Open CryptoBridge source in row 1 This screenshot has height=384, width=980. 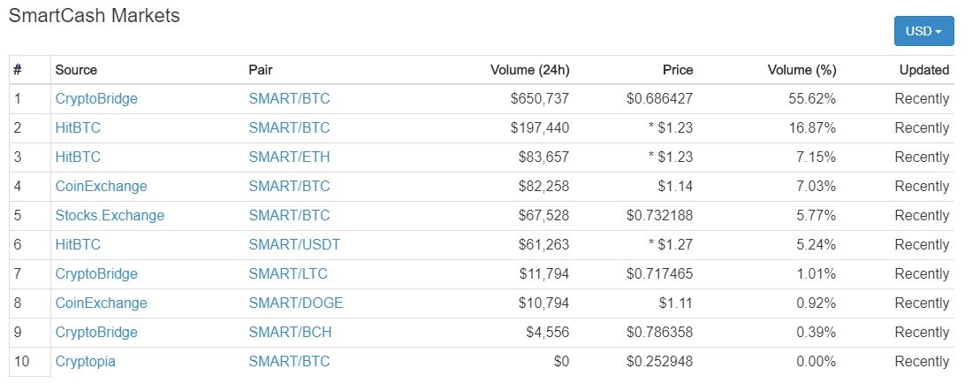[96, 99]
